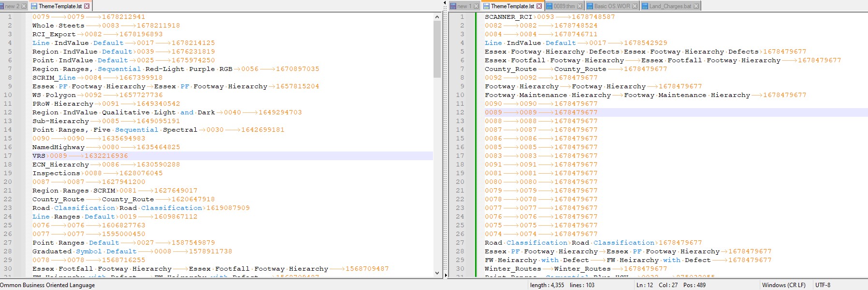Click the file icon on Land_Charges.bat tab
This screenshot has height=290, width=868.
coord(645,6)
